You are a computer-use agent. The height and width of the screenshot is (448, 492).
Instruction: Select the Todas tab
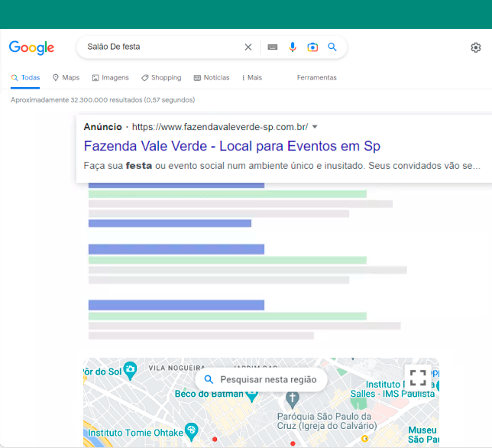pyautogui.click(x=25, y=77)
